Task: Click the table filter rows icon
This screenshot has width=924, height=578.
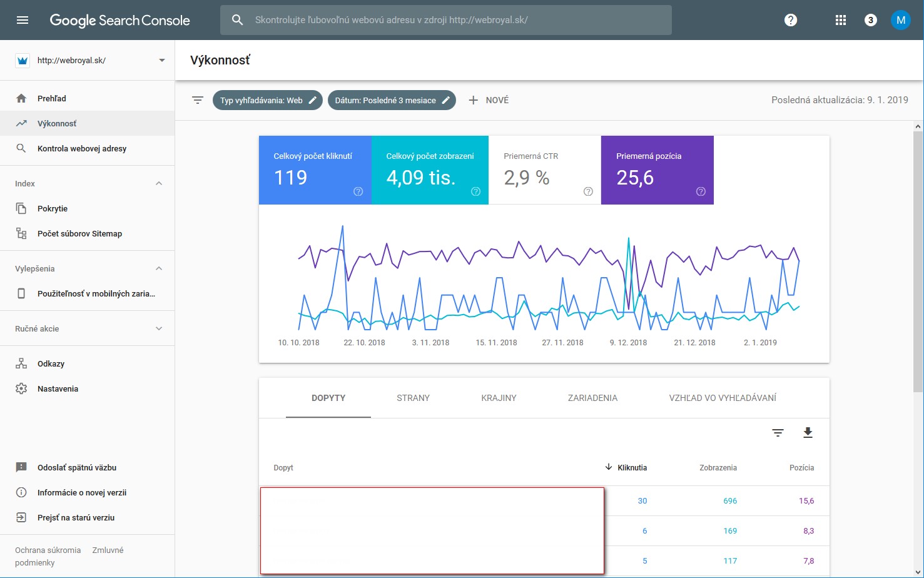Action: coord(778,433)
